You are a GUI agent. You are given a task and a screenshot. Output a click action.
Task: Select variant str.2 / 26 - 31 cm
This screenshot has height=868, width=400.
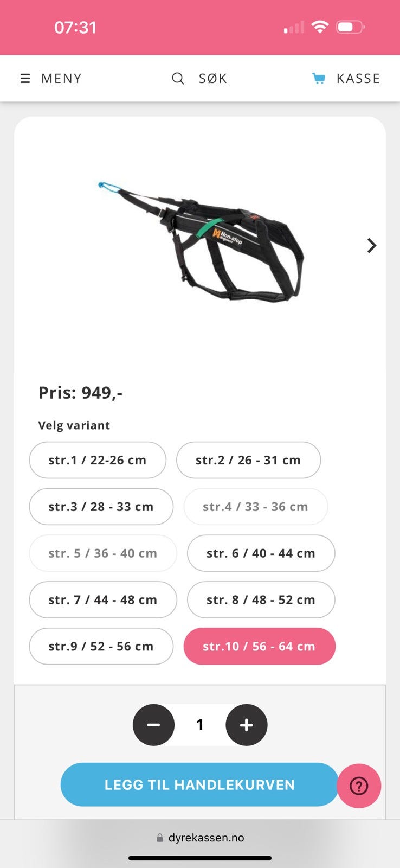pos(248,460)
